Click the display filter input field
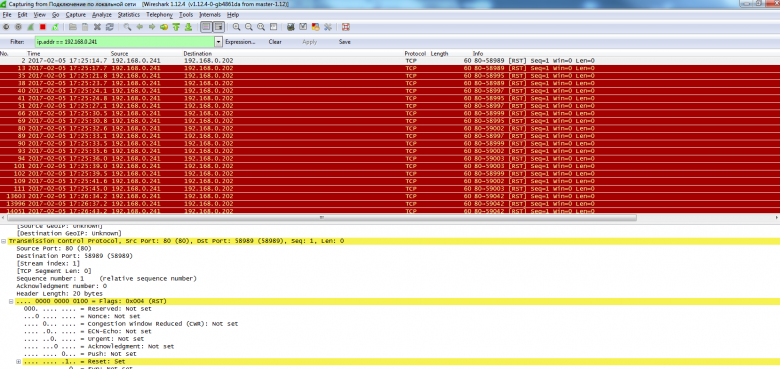 tap(124, 42)
